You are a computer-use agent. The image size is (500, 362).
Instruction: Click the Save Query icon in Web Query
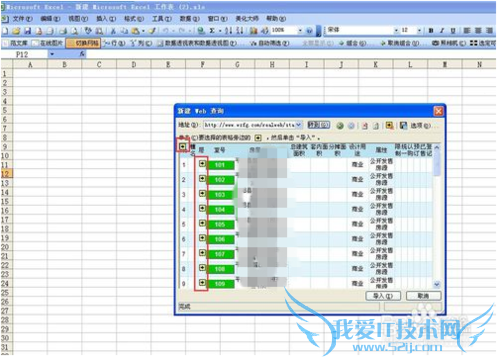[403, 125]
